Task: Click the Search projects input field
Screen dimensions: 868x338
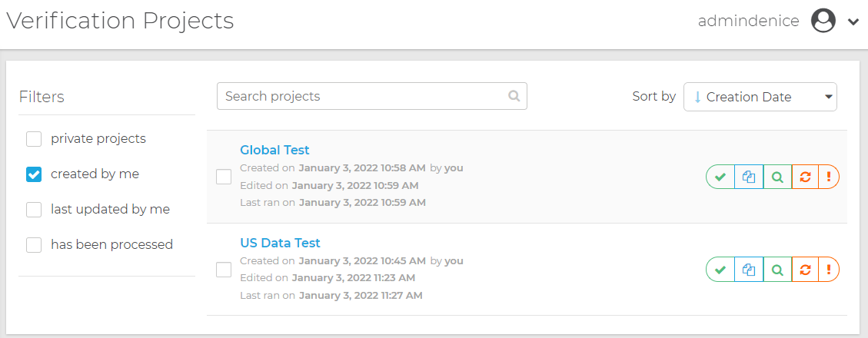Action: click(361, 96)
